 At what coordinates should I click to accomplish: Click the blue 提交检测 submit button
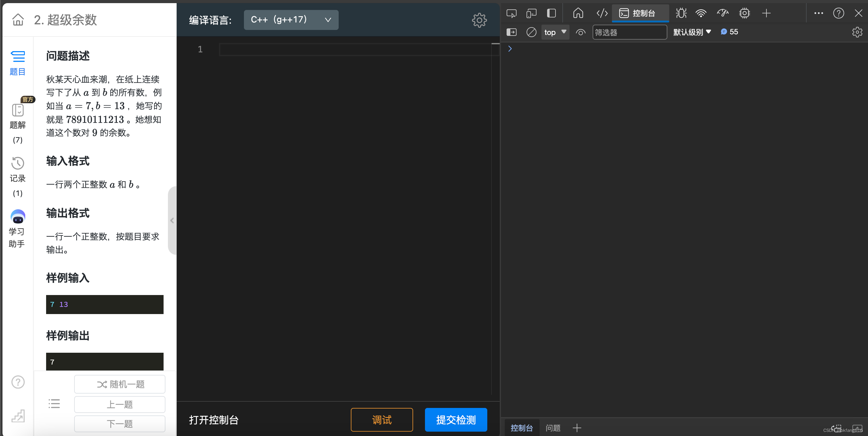click(456, 420)
